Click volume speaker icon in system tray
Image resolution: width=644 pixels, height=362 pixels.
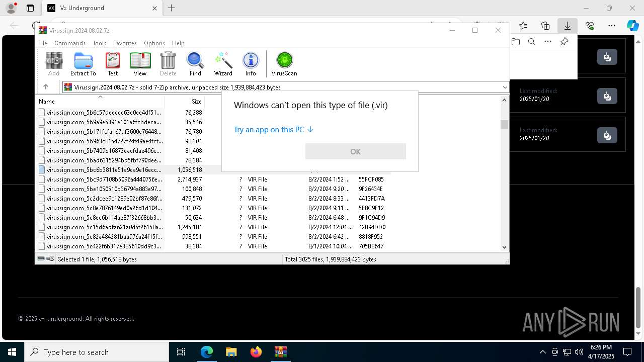[x=579, y=352]
